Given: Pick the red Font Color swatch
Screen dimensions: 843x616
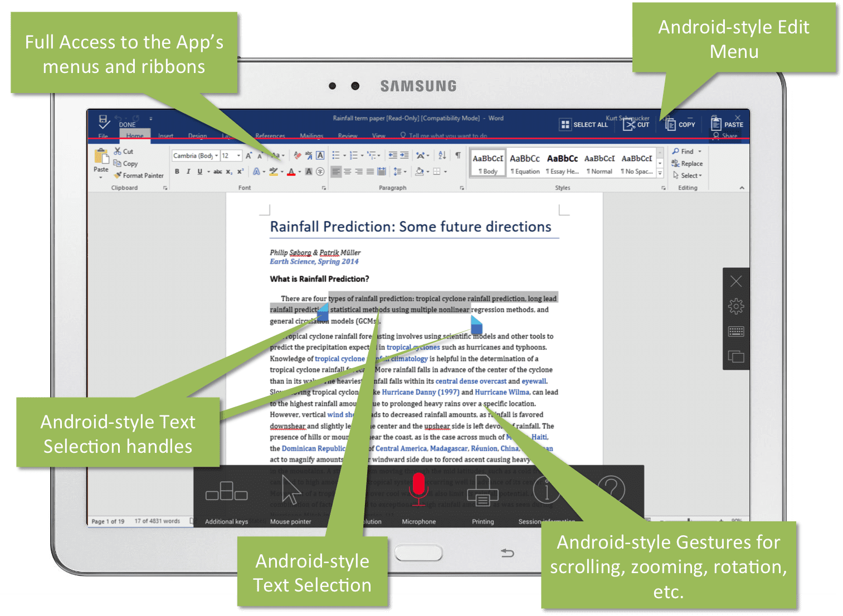Looking at the screenshot, I should click(291, 172).
